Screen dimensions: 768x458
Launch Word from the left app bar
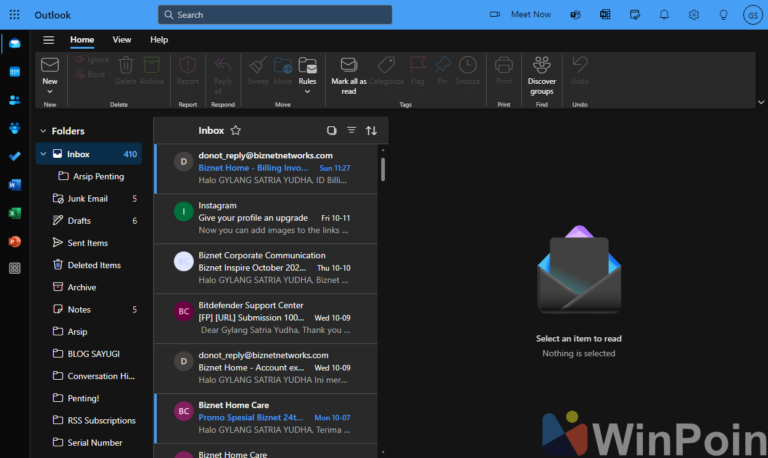coord(14,185)
